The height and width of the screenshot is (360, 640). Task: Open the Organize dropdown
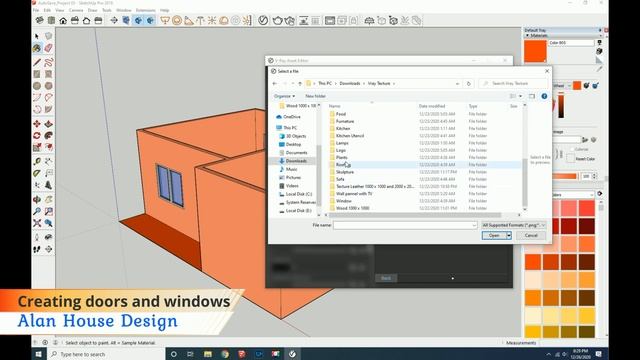[284, 96]
